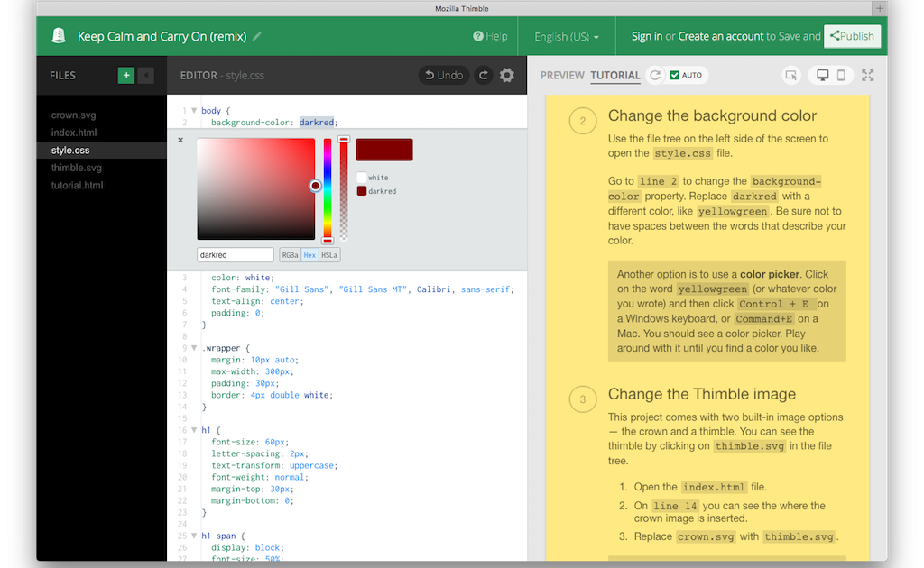Image resolution: width=924 pixels, height=568 pixels.
Task: Collapse the files panel with the arrow
Action: 145,76
